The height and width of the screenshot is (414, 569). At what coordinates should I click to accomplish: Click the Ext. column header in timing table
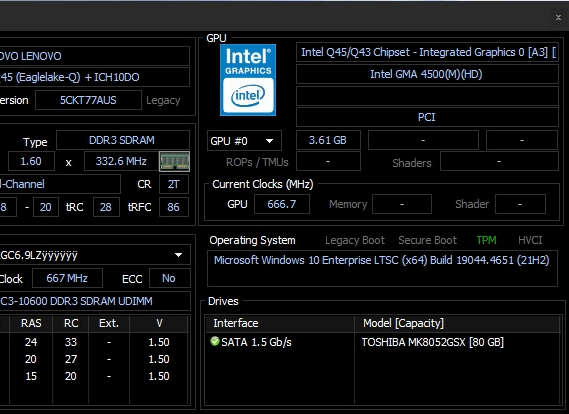click(109, 323)
